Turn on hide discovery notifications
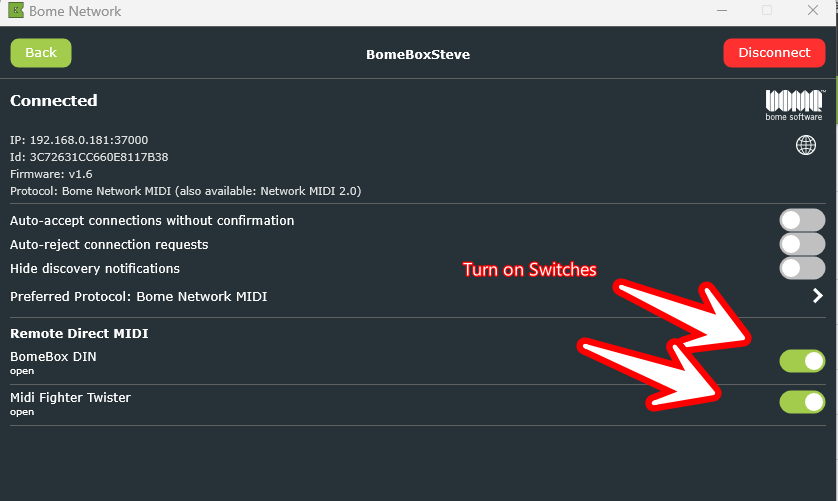 tap(802, 268)
